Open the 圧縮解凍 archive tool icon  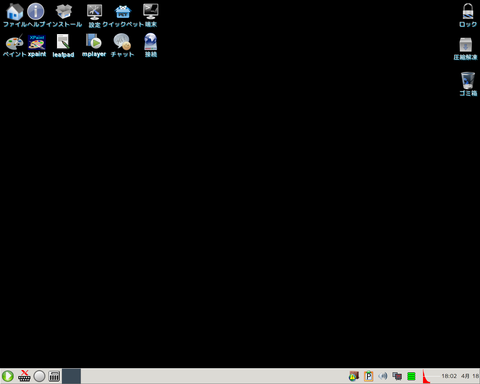(466, 45)
